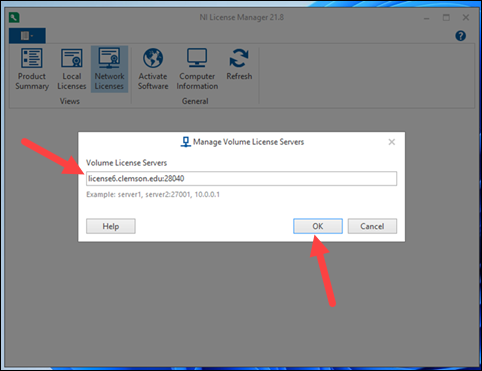Cancel the Manage Volume License Servers dialog
The image size is (482, 371).
click(x=372, y=226)
